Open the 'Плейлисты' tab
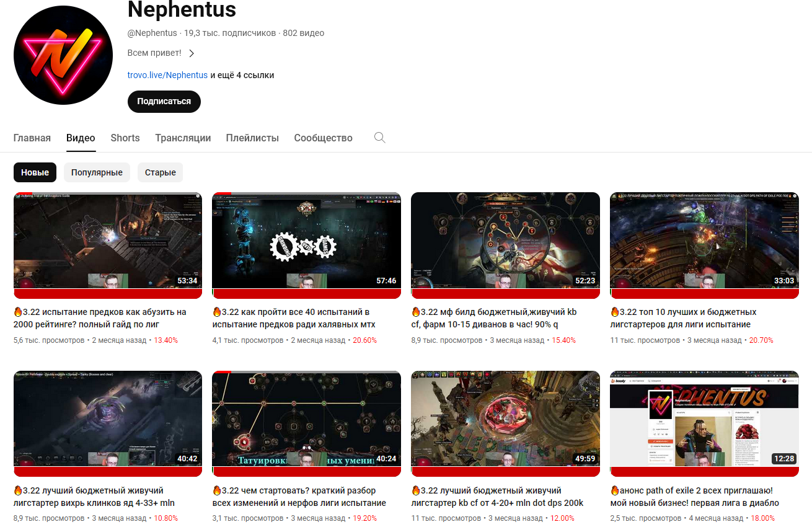Viewport: 812px width, 527px height. (252, 138)
